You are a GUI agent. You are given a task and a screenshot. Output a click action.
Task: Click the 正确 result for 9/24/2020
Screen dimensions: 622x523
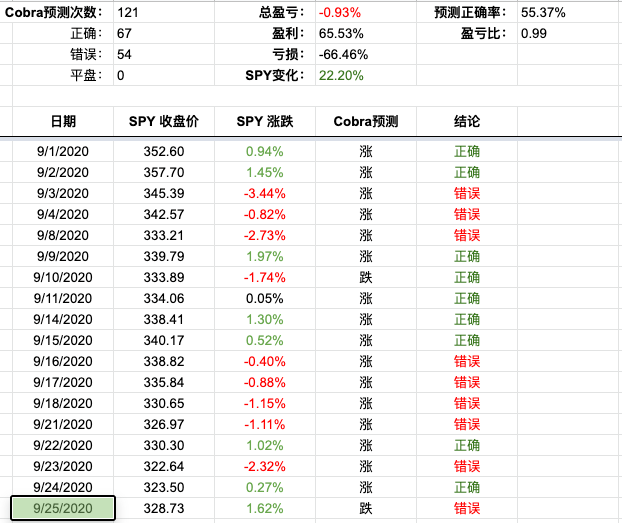[x=467, y=488]
